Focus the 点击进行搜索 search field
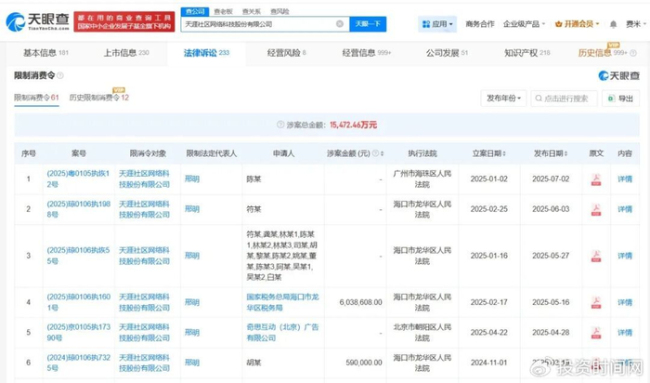Screen dimensions: 650x383 (564, 98)
